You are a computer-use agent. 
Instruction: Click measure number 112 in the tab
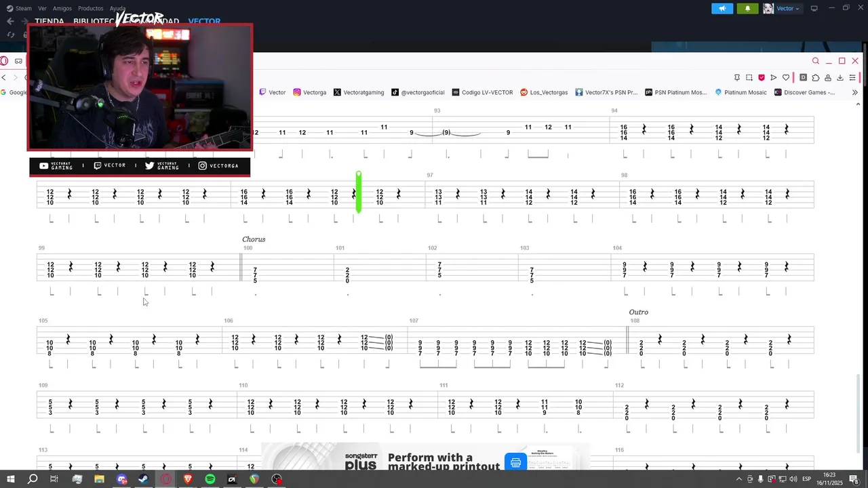619,385
